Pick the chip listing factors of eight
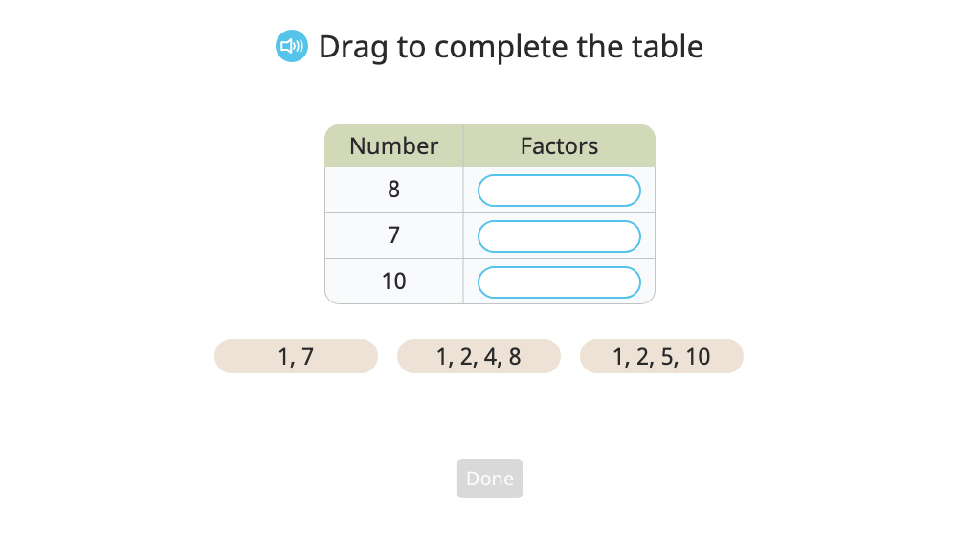Screen dimensions: 980x536 pyautogui.click(x=479, y=356)
